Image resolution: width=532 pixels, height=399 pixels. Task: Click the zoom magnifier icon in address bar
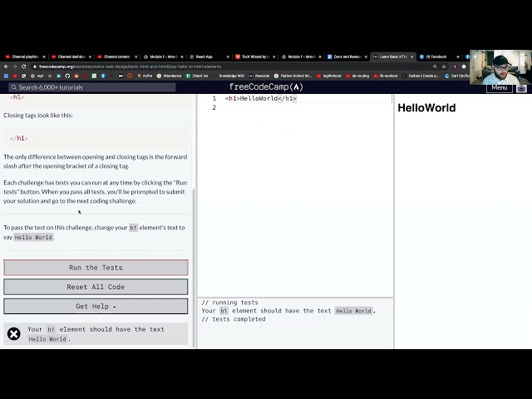coord(435,66)
